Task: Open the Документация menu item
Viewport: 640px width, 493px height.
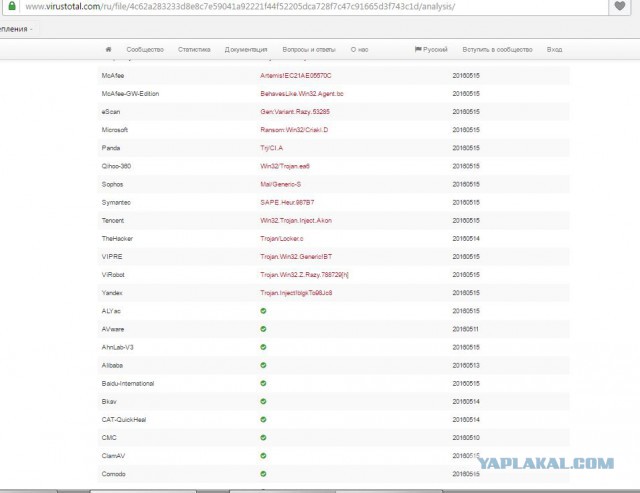Action: tap(246, 49)
